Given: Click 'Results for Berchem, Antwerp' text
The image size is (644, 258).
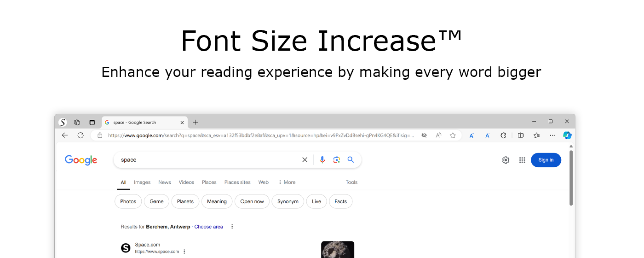Looking at the screenshot, I should (155, 227).
